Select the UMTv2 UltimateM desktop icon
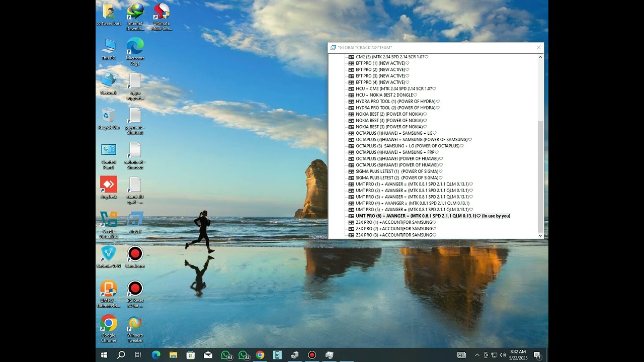The image size is (644, 362). (109, 294)
